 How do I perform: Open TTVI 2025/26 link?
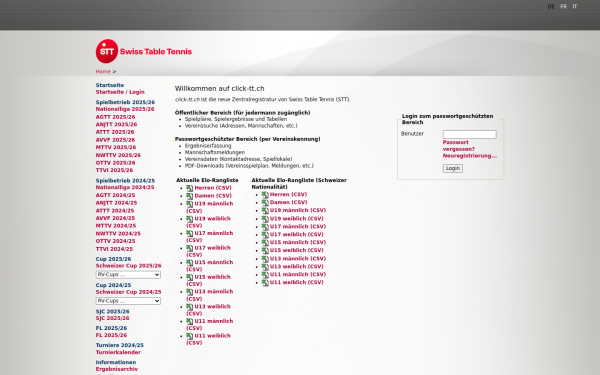coord(114,171)
